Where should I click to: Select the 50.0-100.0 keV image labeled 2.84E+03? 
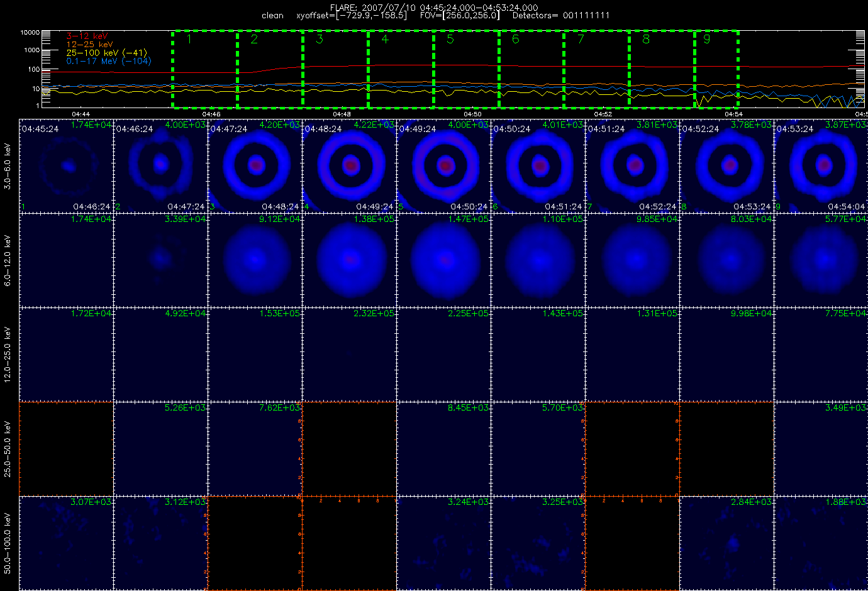tap(727, 543)
